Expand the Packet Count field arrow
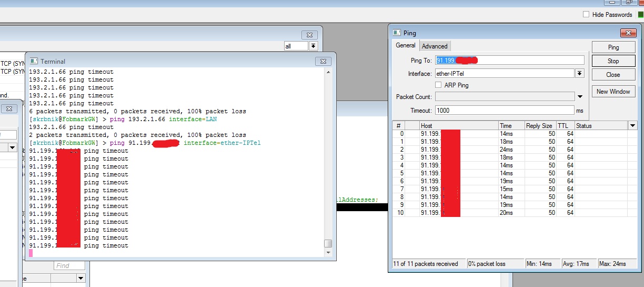This screenshot has width=644, height=287. [x=580, y=97]
